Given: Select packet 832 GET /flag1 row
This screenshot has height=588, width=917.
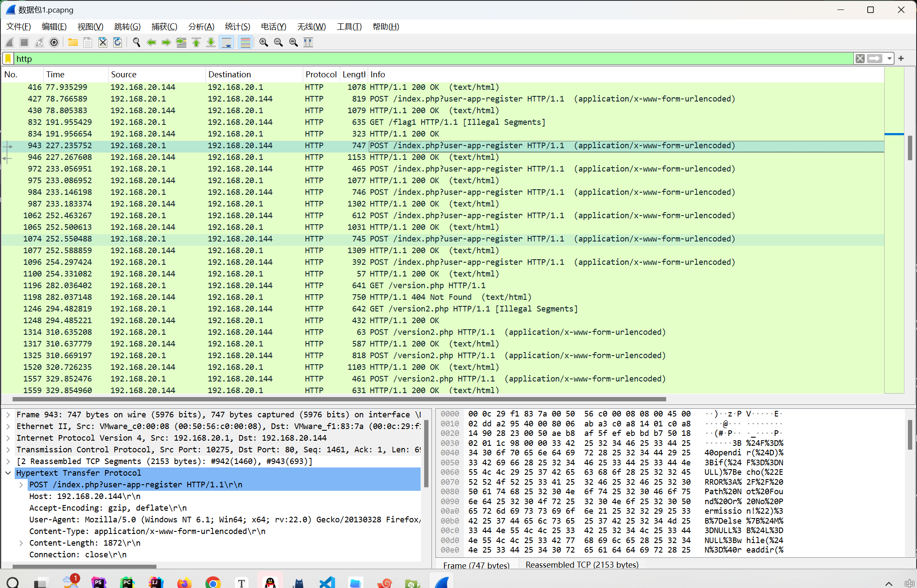Looking at the screenshot, I should pos(303,122).
